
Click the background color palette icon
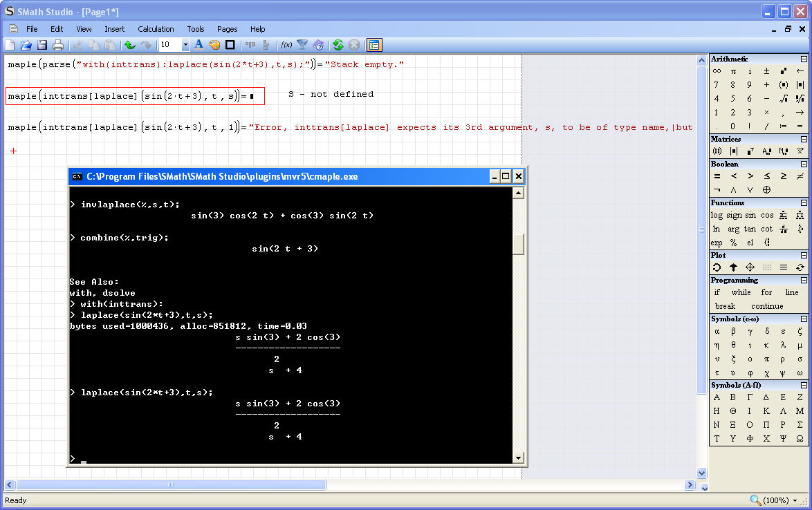214,45
